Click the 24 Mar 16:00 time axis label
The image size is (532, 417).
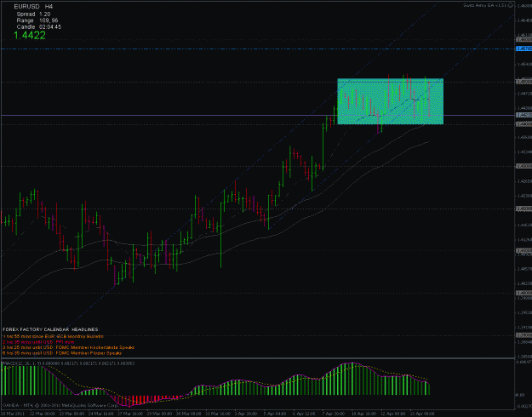101,414
